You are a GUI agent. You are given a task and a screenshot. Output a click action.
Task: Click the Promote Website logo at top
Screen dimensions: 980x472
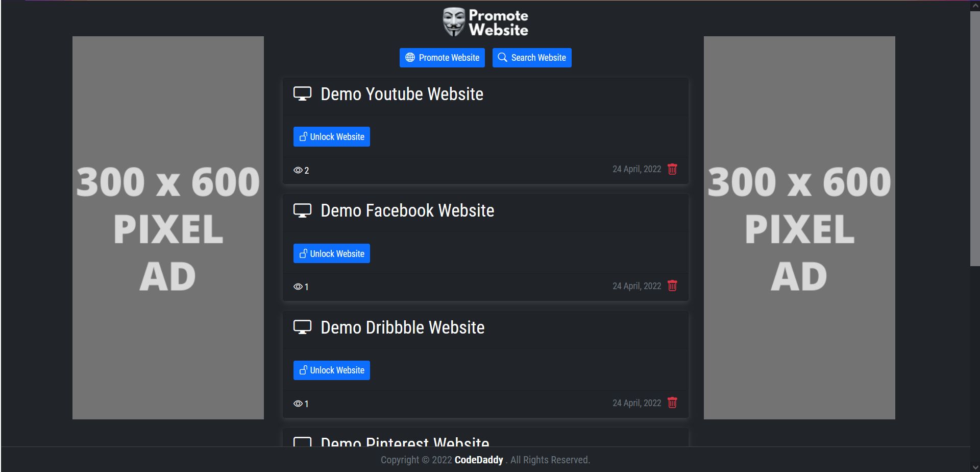[x=485, y=22]
